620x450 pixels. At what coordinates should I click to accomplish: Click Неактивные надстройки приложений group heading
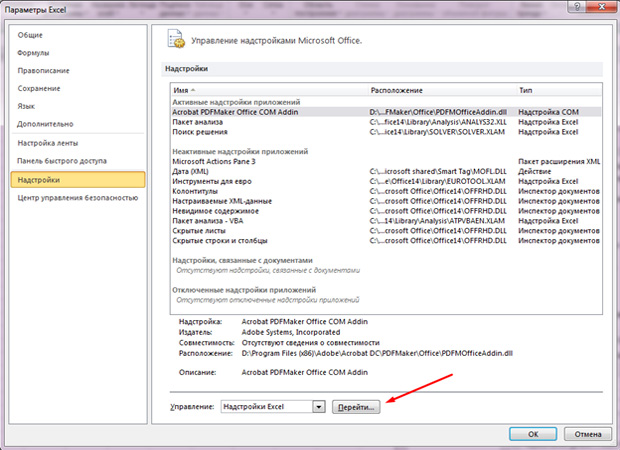click(240, 152)
